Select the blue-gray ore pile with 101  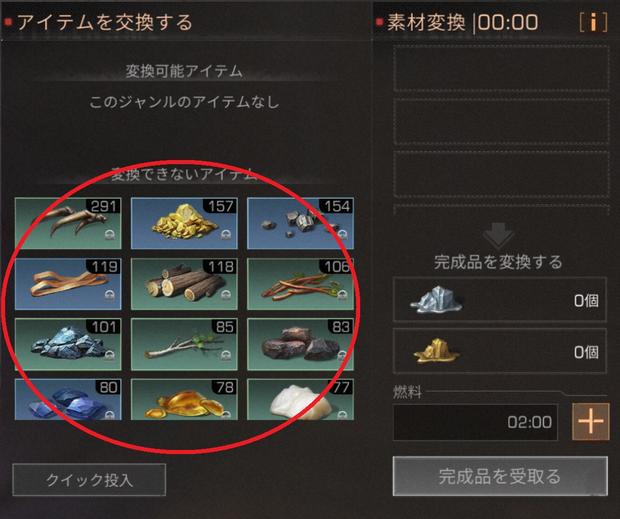pyautogui.click(x=68, y=344)
